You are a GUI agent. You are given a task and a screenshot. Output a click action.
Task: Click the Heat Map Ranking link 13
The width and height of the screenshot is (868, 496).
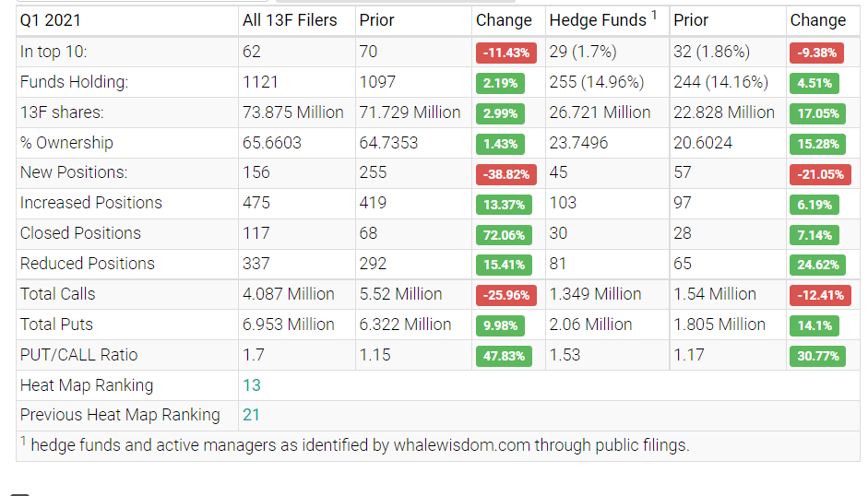[x=252, y=385]
